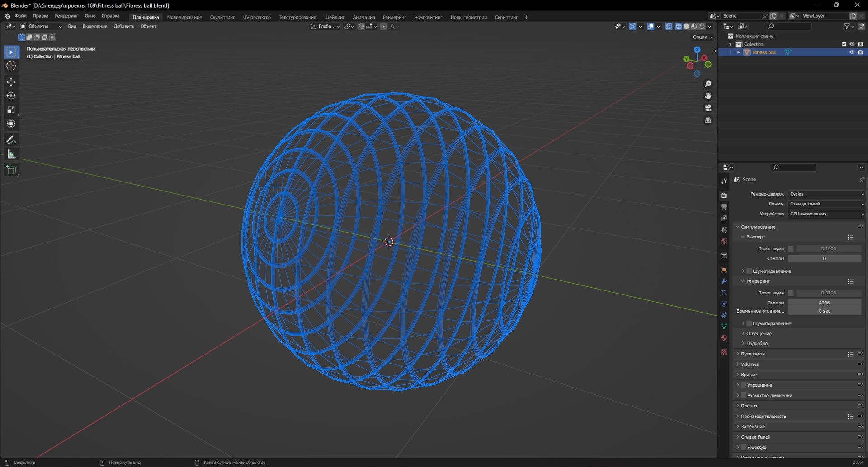The height and width of the screenshot is (467, 868).
Task: Switch perspective/orthographic grid icon
Action: point(708,120)
